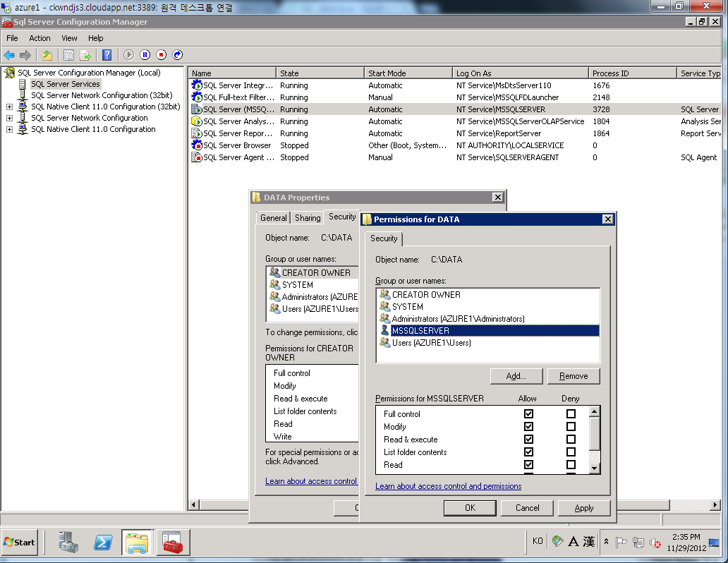The height and width of the screenshot is (563, 728).
Task: Click the Action Center flag tray icon
Action: (x=621, y=542)
